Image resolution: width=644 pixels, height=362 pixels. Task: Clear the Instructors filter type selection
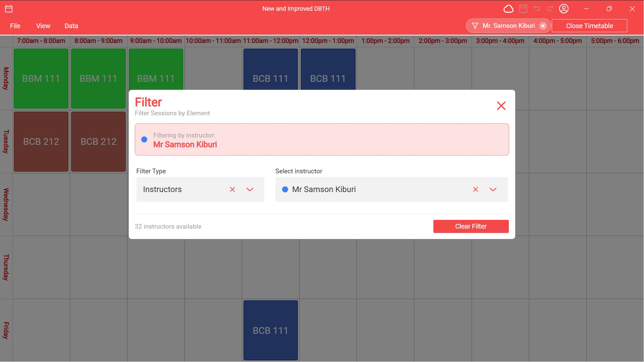pos(232,189)
